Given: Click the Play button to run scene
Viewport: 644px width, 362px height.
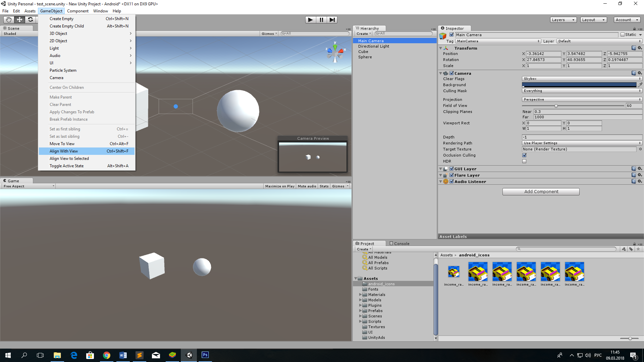Looking at the screenshot, I should click(310, 19).
